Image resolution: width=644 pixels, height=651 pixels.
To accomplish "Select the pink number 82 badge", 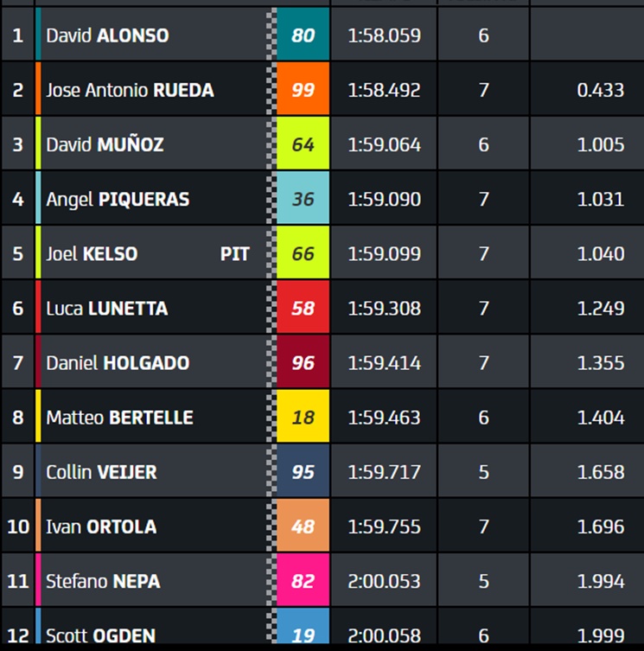I will coord(303,580).
